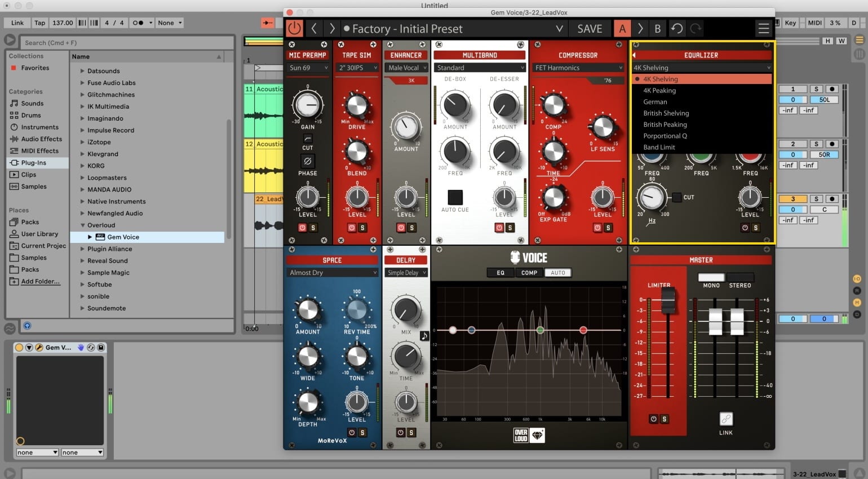Click the Ableton browser search field
The height and width of the screenshot is (479, 868).
click(127, 42)
